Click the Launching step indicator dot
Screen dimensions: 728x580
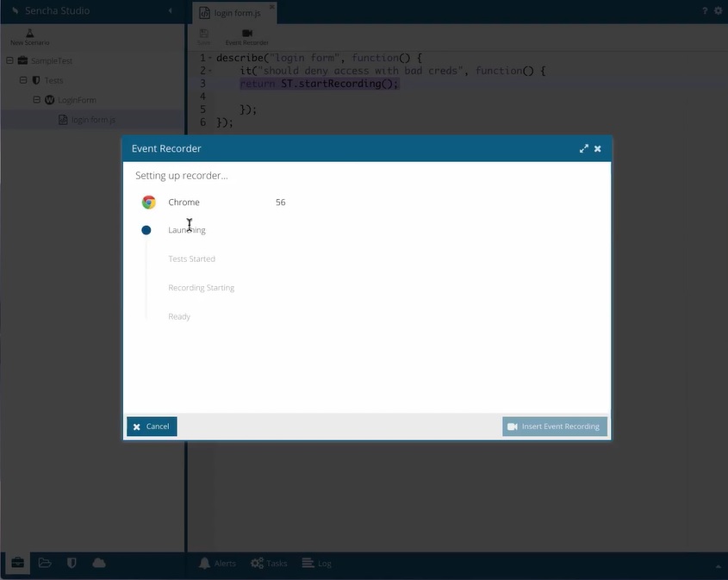[146, 230]
